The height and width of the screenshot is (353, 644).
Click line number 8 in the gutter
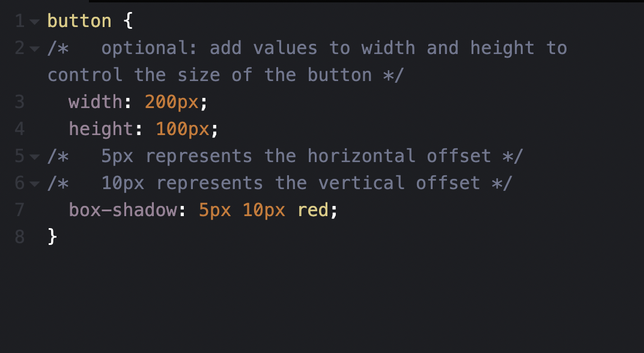19,237
